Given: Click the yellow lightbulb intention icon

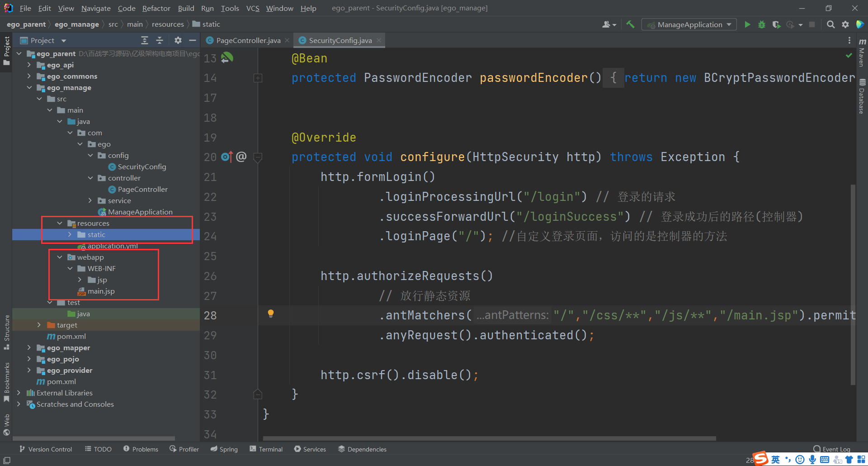Looking at the screenshot, I should click(270, 313).
